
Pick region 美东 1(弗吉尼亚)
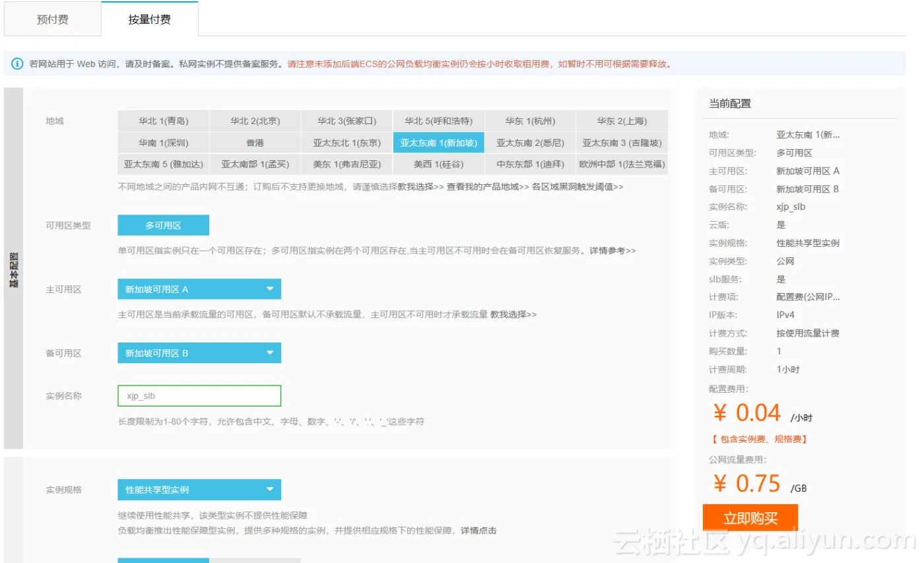347,164
